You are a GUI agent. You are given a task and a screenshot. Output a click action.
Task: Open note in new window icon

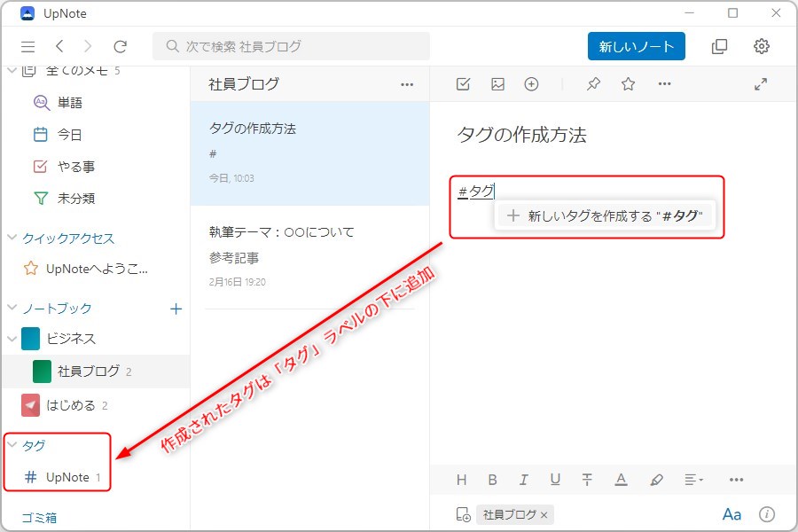(719, 46)
